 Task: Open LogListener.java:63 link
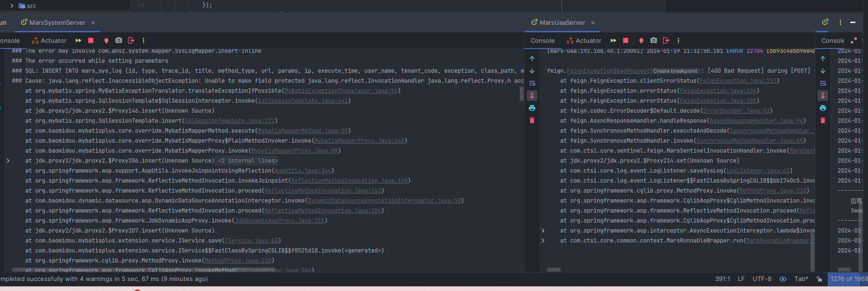[758, 171]
